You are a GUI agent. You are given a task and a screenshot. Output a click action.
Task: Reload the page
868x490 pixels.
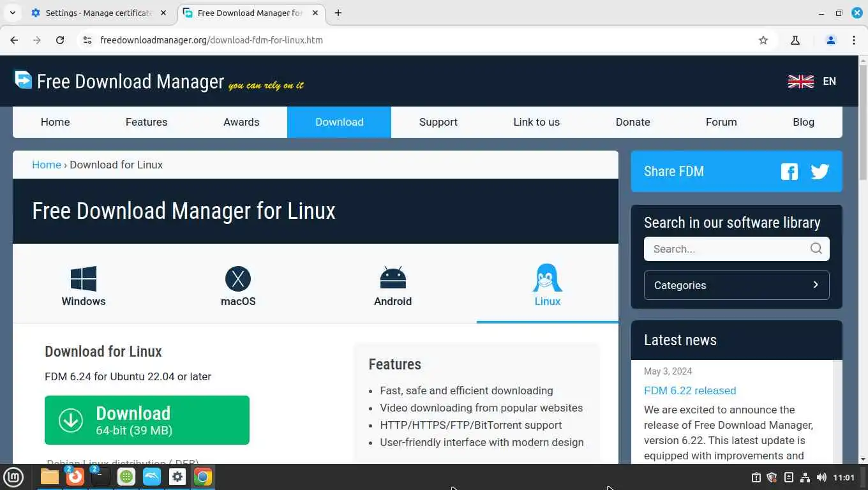(60, 40)
